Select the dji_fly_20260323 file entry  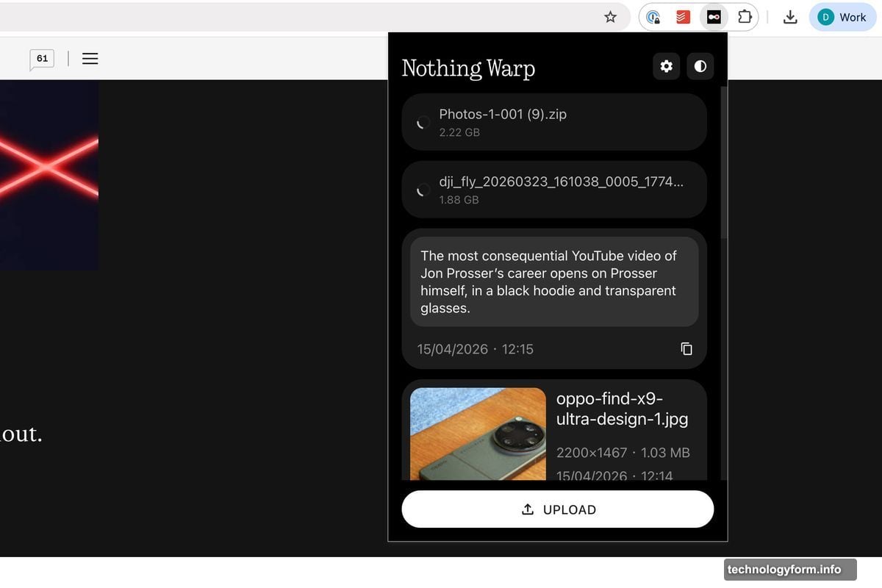click(554, 190)
